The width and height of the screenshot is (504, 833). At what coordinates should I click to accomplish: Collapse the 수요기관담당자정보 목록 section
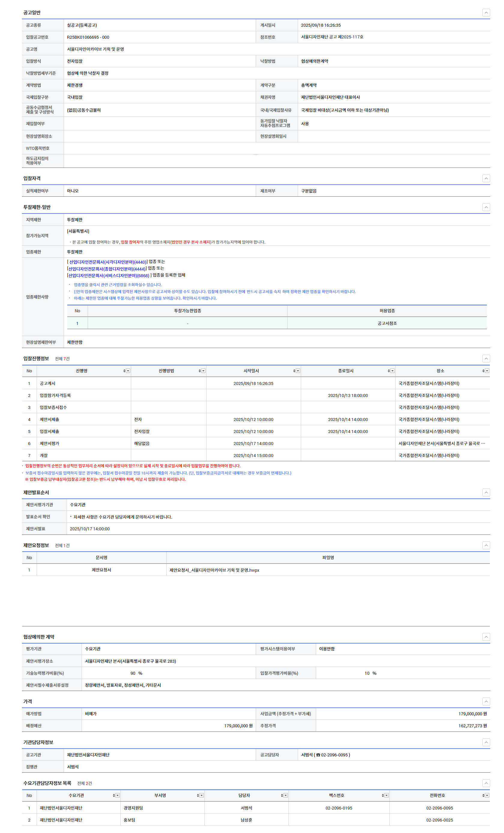pos(486,783)
